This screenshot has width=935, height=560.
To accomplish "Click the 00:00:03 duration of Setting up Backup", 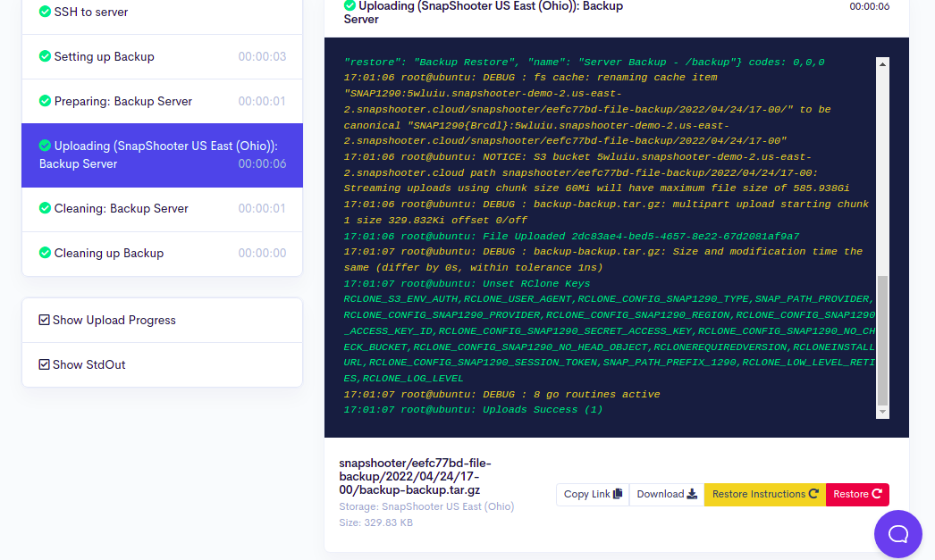I will (x=263, y=56).
